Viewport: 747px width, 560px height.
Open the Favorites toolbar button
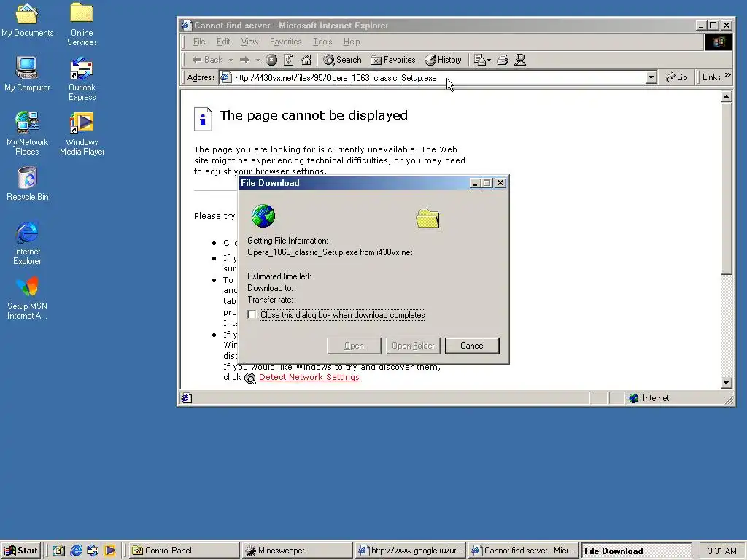(393, 60)
